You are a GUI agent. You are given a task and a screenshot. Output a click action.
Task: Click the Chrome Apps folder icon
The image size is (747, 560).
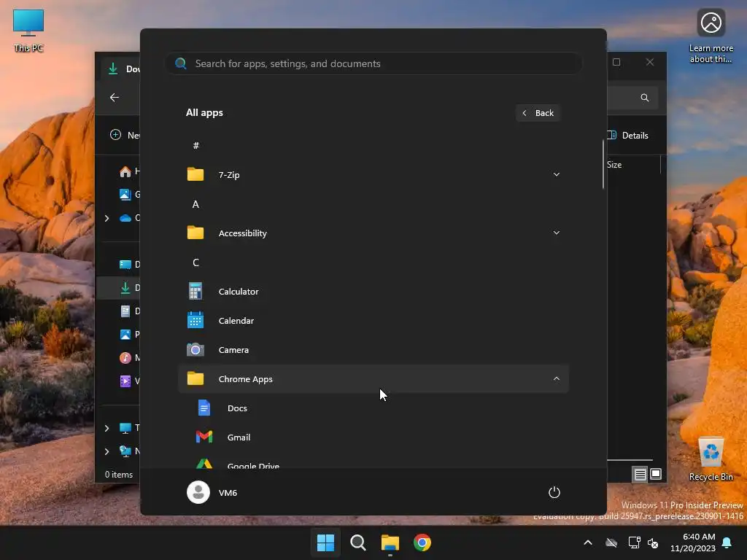tap(196, 378)
